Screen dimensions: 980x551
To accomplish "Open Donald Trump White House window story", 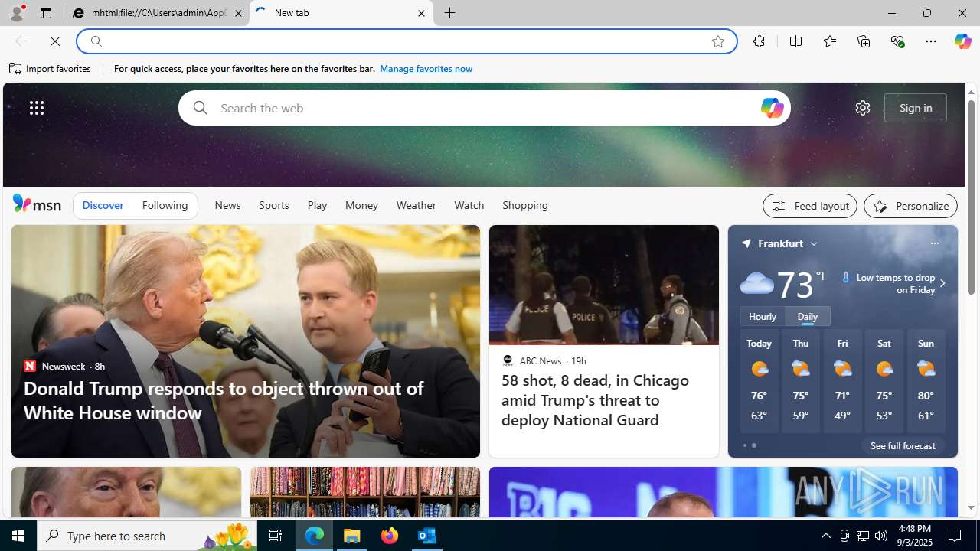I will click(224, 400).
